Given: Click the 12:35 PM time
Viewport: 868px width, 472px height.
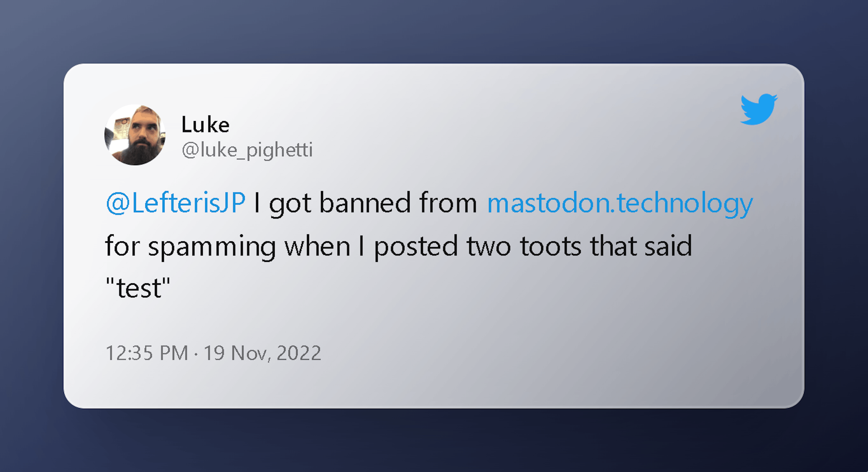Looking at the screenshot, I should pos(146,353).
